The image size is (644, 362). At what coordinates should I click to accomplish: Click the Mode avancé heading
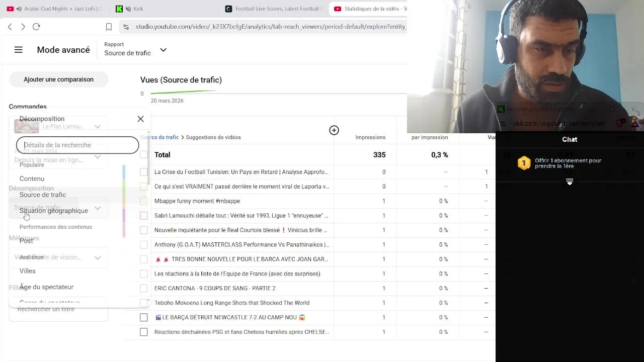pyautogui.click(x=63, y=50)
